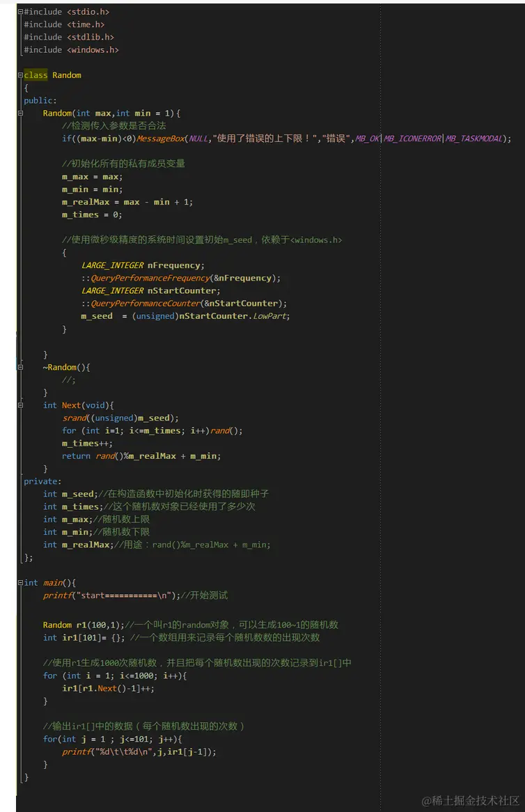Viewport: 525px width, 812px height.
Task: Click the private: access specifier line
Action: coord(42,481)
